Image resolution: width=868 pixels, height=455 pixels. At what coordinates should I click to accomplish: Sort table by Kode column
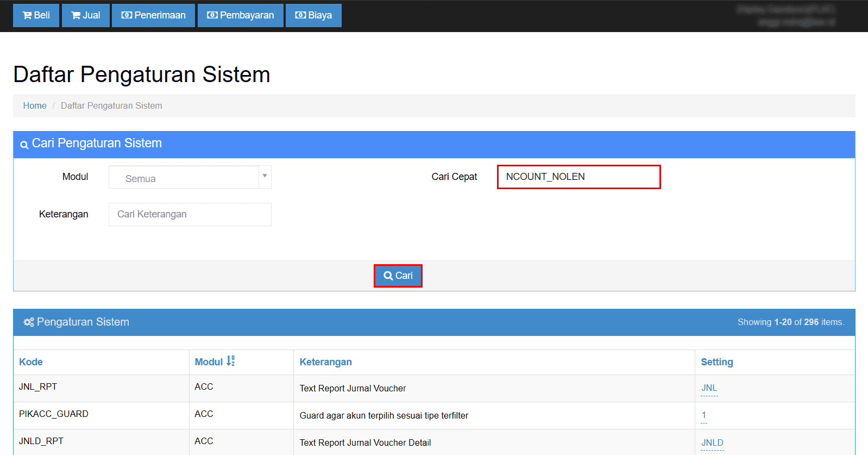pyautogui.click(x=31, y=362)
